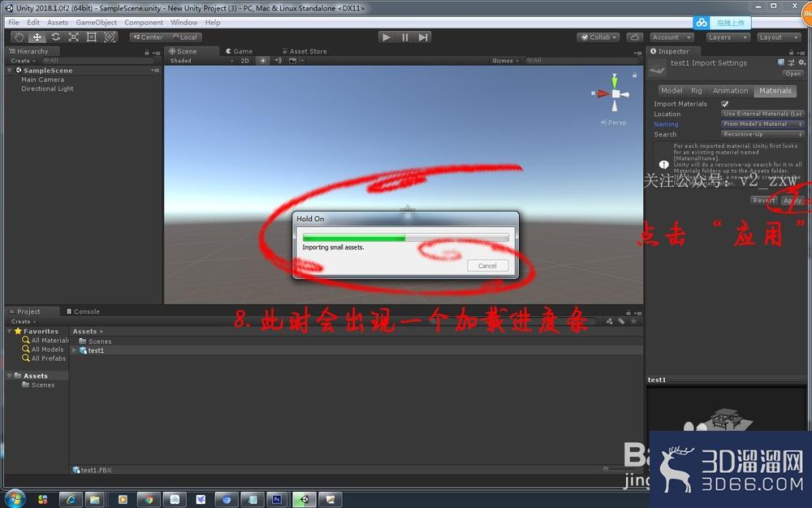Click Cancel in Hold On dialog
The height and width of the screenshot is (508, 812).
487,266
